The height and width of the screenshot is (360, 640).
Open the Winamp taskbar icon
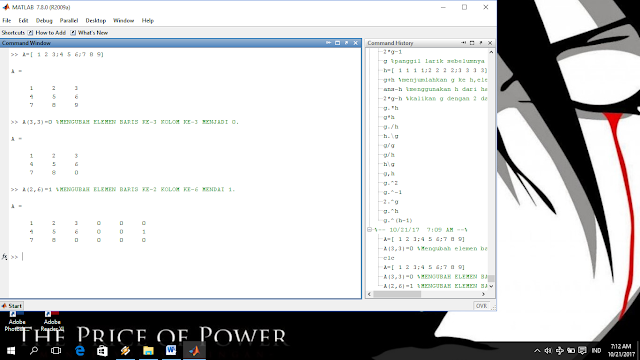125,351
